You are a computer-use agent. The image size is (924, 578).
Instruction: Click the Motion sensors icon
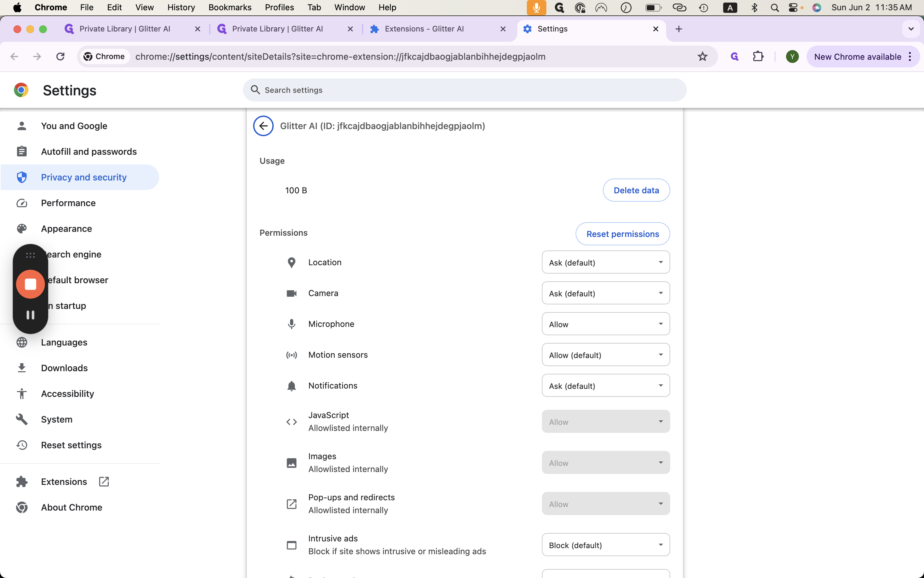pyautogui.click(x=291, y=355)
